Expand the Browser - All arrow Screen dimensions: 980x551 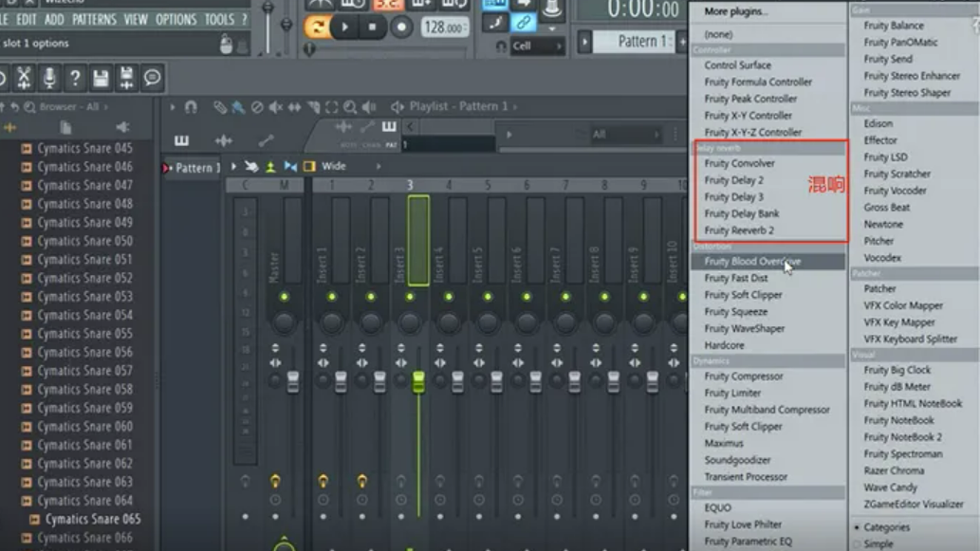[x=106, y=107]
